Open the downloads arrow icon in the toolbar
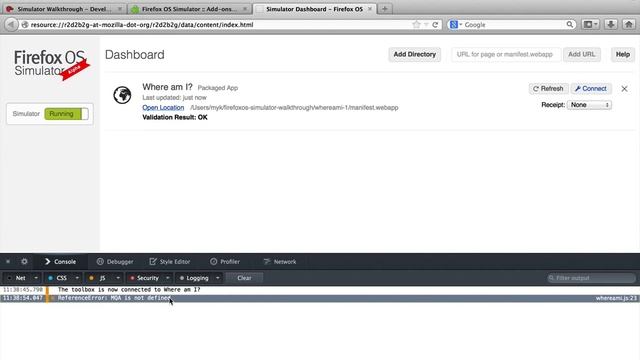Image resolution: width=640 pixels, height=360 pixels. click(611, 24)
